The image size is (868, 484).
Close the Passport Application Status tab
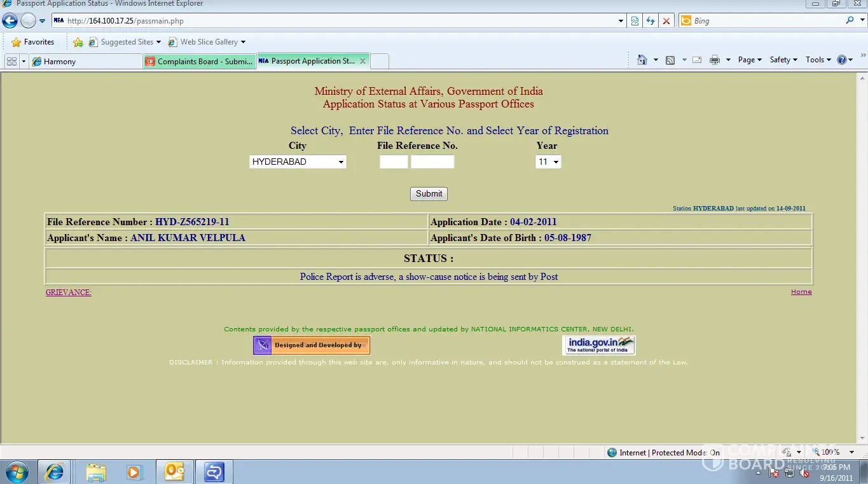click(x=363, y=61)
